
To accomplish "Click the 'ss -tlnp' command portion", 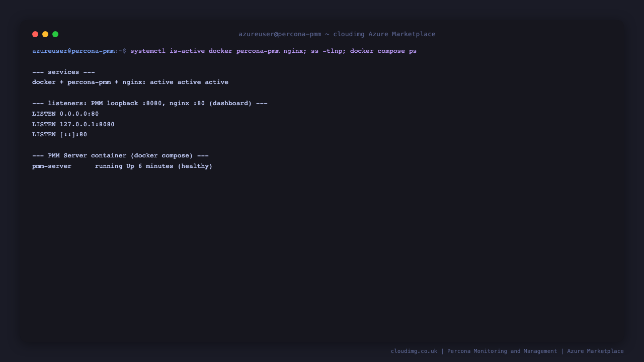I will 327,51.
